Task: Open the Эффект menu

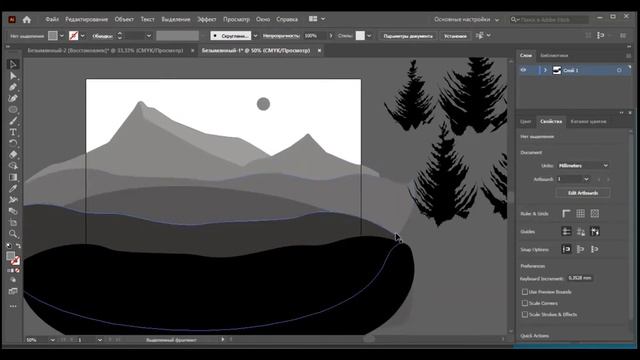Action: tap(207, 19)
